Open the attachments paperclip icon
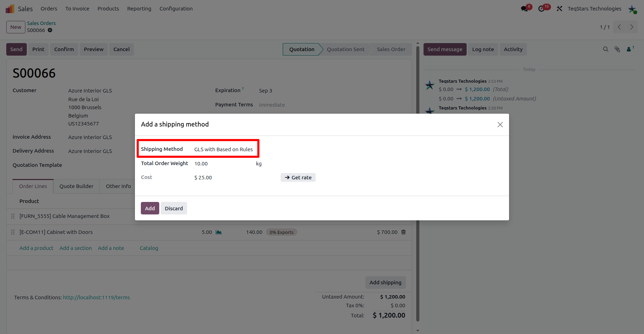The height and width of the screenshot is (334, 644). pyautogui.click(x=617, y=49)
